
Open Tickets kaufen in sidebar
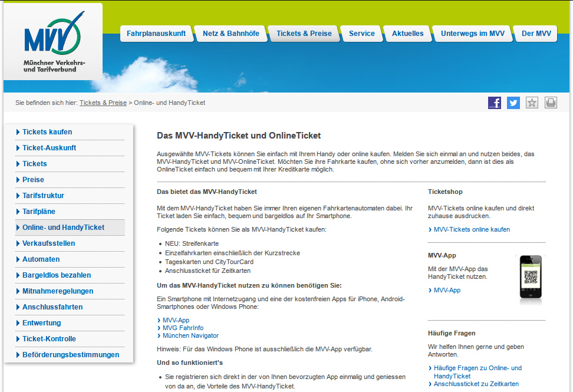click(47, 132)
